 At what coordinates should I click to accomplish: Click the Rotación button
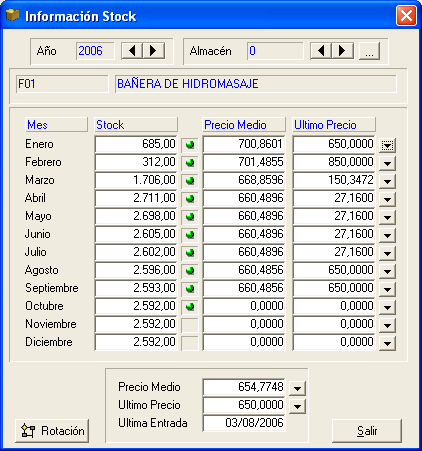click(x=52, y=431)
